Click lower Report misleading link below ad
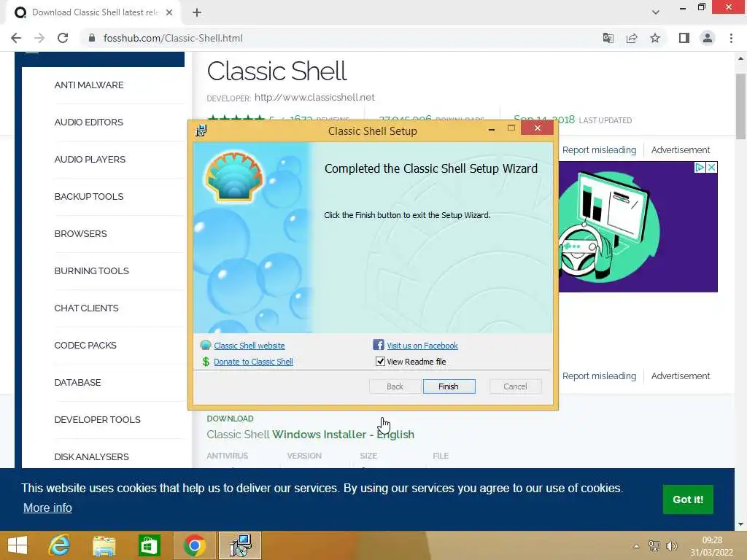The image size is (747, 560). 599,376
